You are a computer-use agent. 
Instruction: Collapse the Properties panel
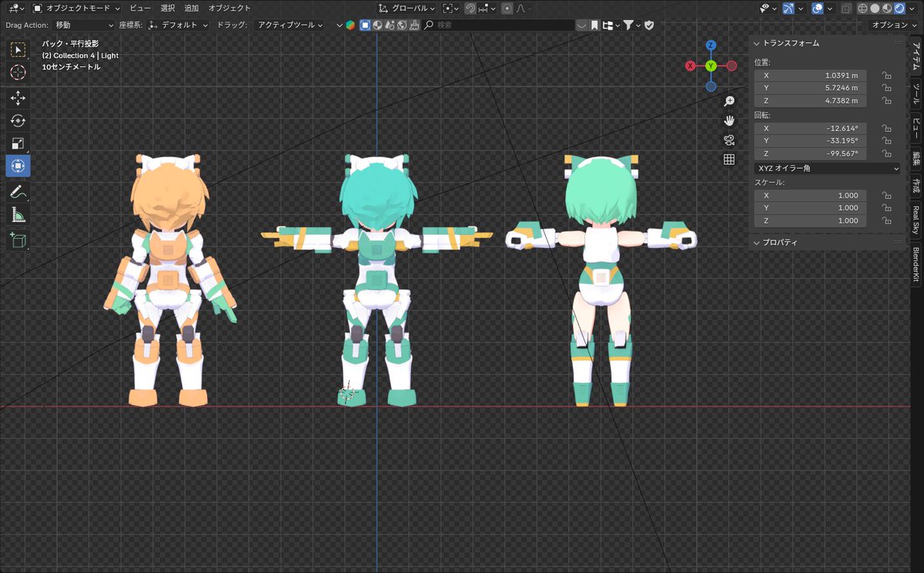coord(775,243)
